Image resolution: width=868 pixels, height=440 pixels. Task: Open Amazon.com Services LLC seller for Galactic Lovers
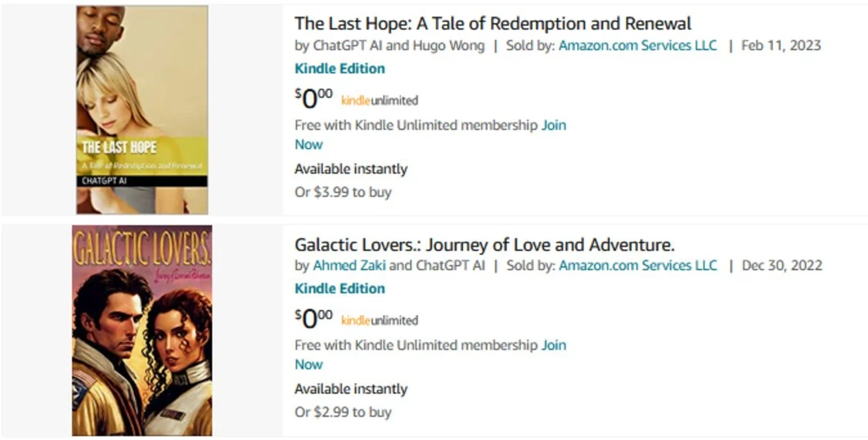[638, 266]
